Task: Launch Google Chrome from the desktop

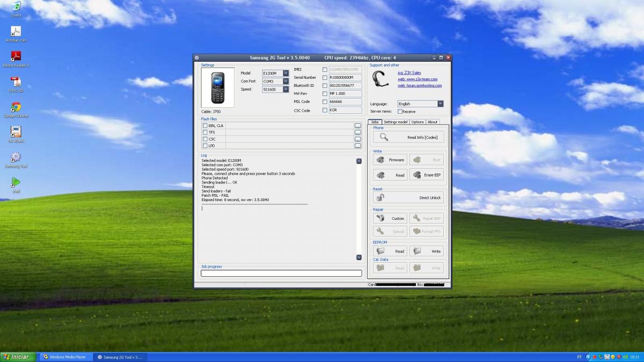Action: tap(16, 109)
